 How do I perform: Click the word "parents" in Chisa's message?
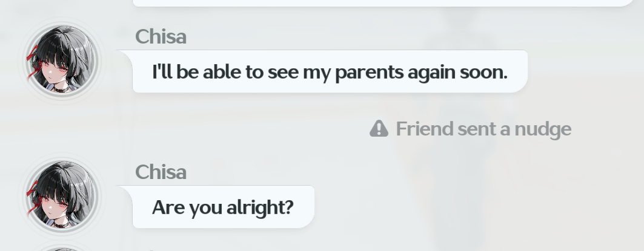[x=369, y=73]
